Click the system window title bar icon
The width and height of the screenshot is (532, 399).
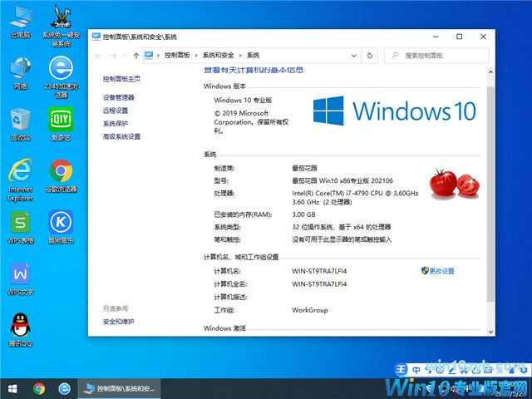tap(96, 37)
